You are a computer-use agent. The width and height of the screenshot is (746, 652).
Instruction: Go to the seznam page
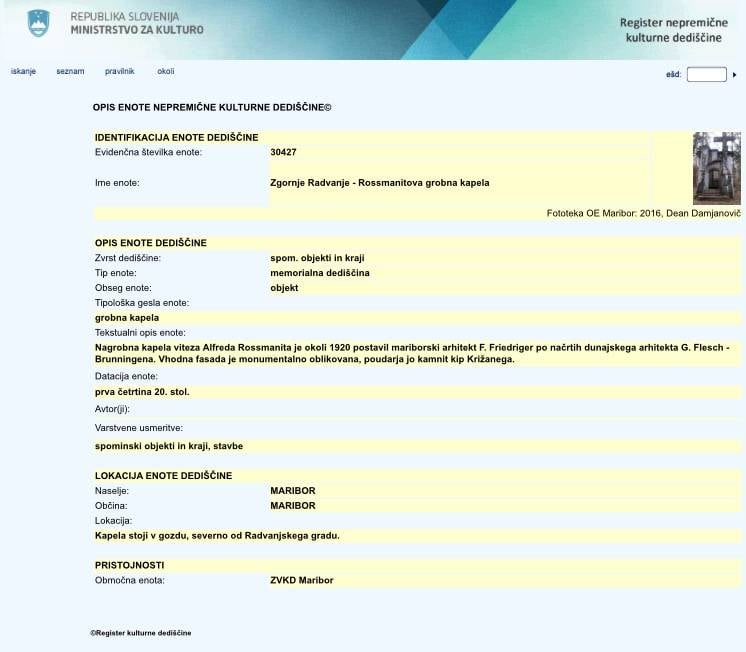point(70,72)
